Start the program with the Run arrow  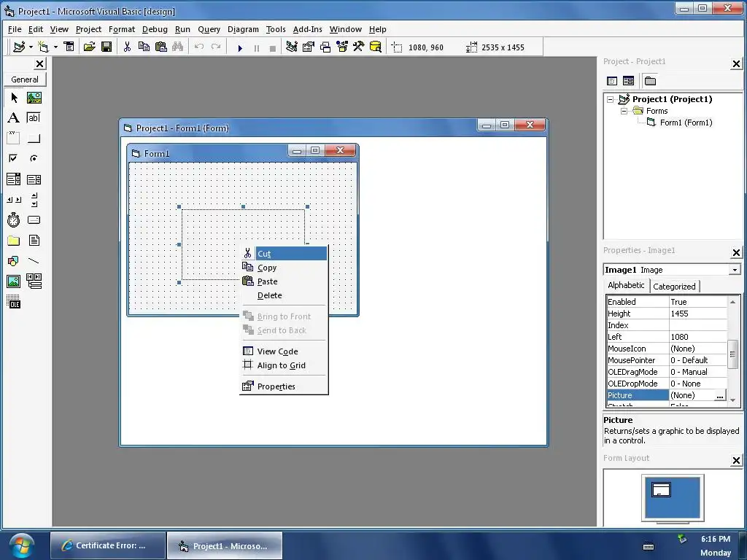point(240,47)
